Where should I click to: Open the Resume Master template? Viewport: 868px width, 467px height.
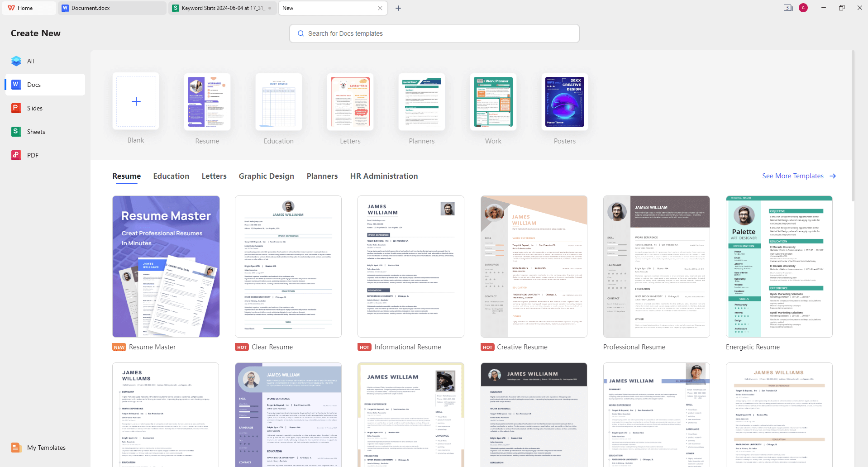[x=166, y=267]
